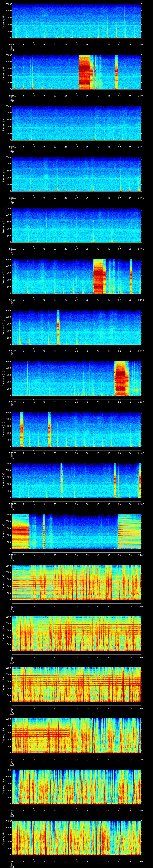153x868 pixels.
Task: Click the 3:25:00 start time label
Action: [12, 197]
